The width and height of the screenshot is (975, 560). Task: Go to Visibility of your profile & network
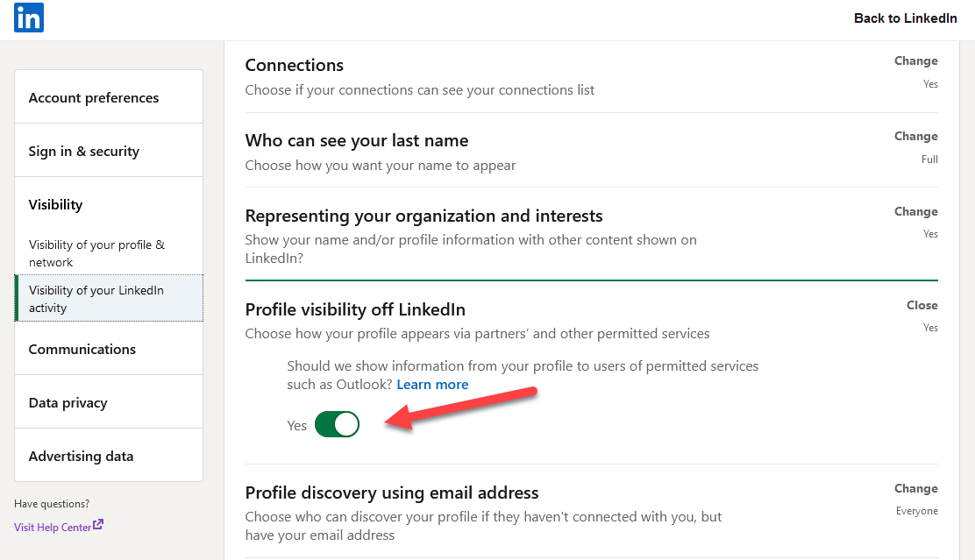tap(96, 253)
